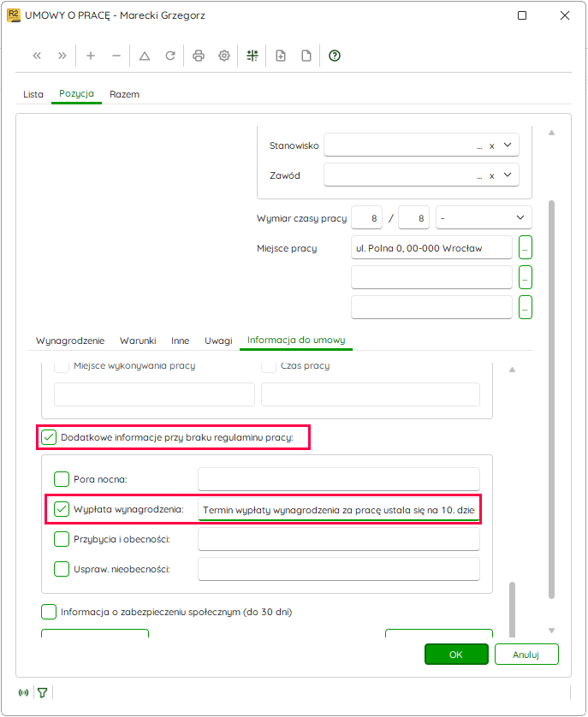Switch to the Wynagrodzenie tab
Image resolution: width=588 pixels, height=717 pixels.
tap(70, 341)
